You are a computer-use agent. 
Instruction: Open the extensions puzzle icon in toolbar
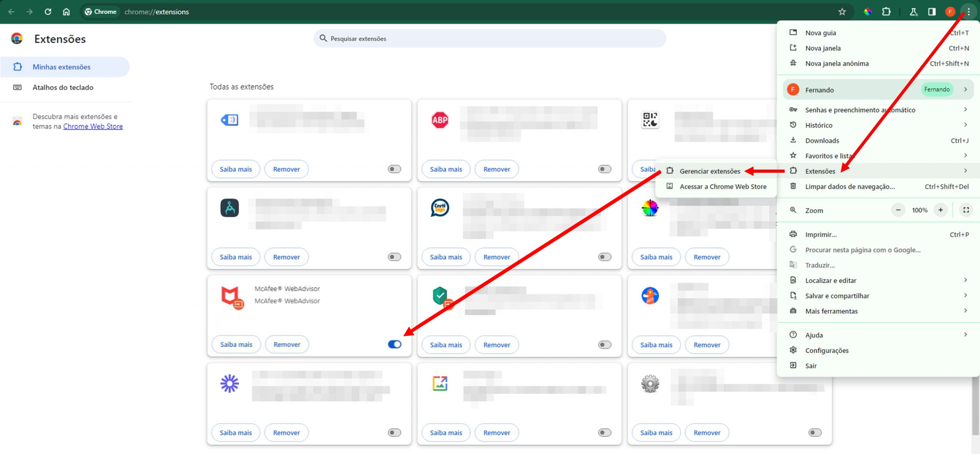(886, 12)
